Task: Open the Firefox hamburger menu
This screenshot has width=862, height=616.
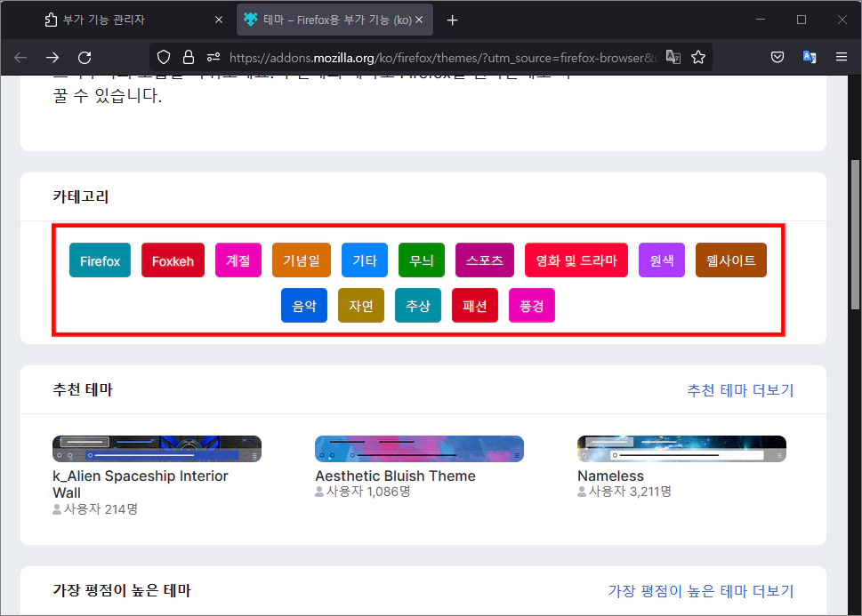Action: (842, 57)
